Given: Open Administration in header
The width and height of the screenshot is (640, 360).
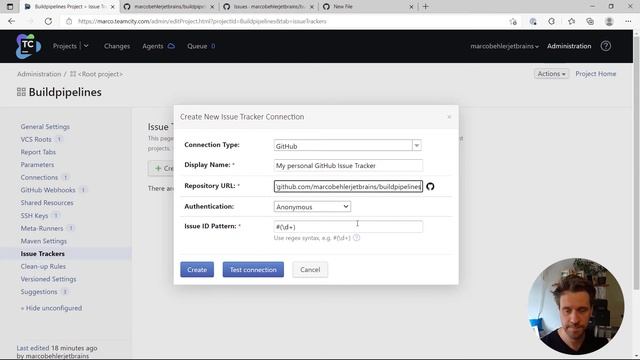Looking at the screenshot, I should 569,46.
